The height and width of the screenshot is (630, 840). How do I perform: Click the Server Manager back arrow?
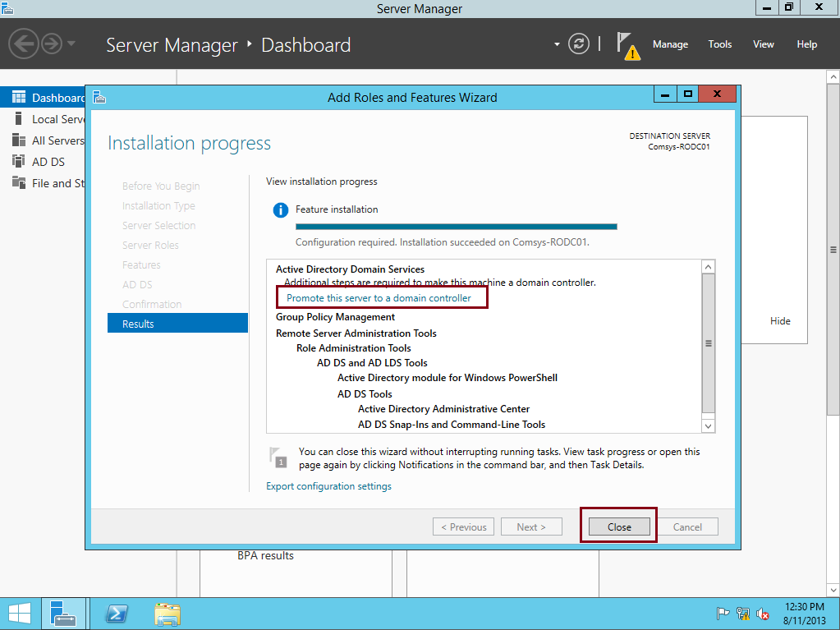[x=24, y=44]
